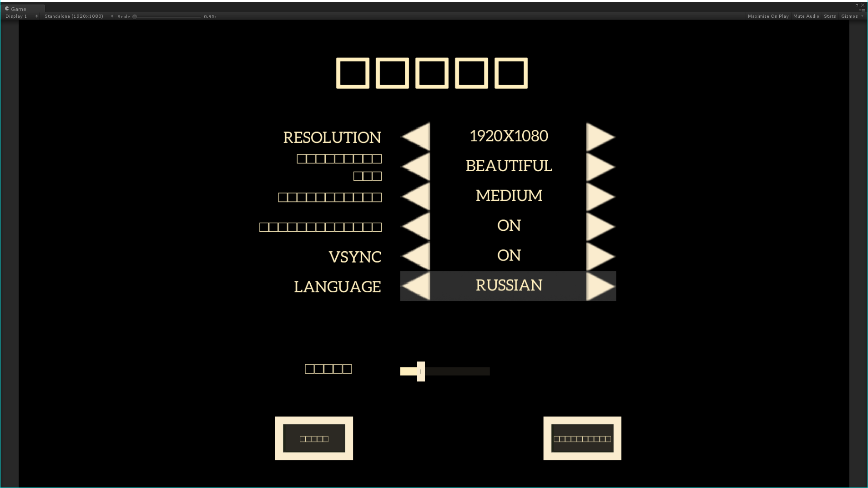Open the Display 1 dropdown

[x=21, y=16]
